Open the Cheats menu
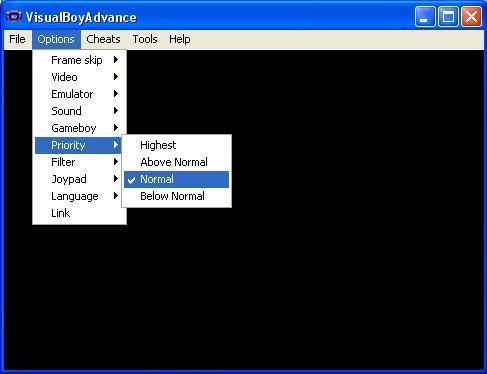This screenshot has width=487, height=374. click(103, 39)
